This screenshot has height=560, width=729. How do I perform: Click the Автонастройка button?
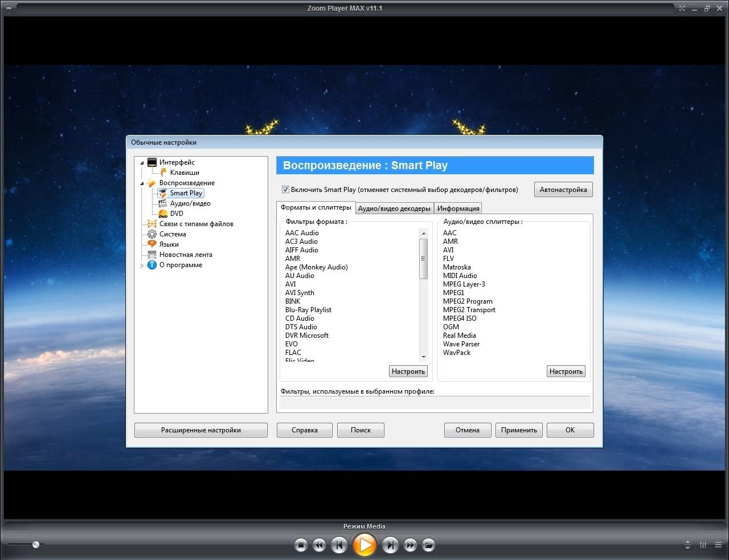click(x=563, y=190)
